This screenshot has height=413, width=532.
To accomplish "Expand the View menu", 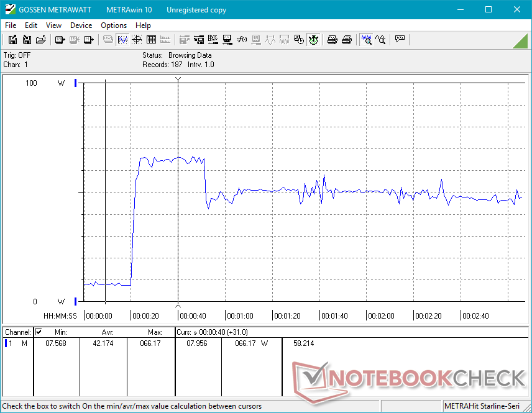I will (53, 25).
